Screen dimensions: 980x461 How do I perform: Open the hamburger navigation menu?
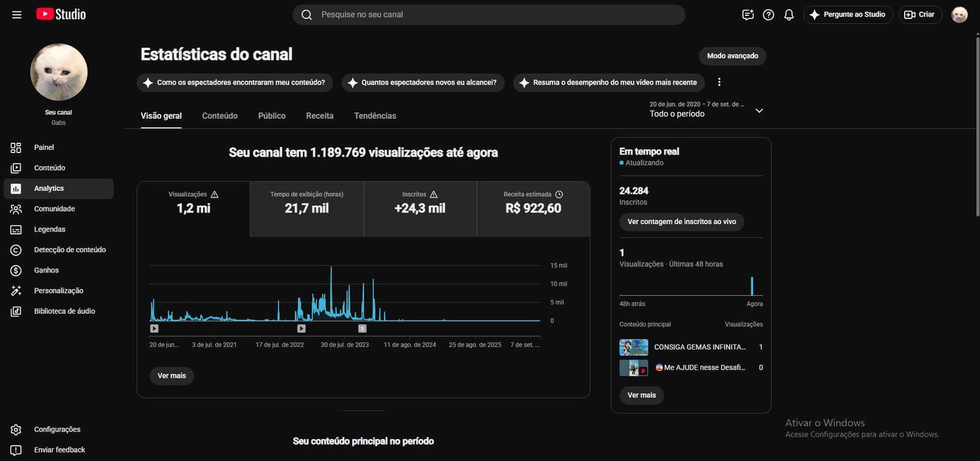pos(17,15)
